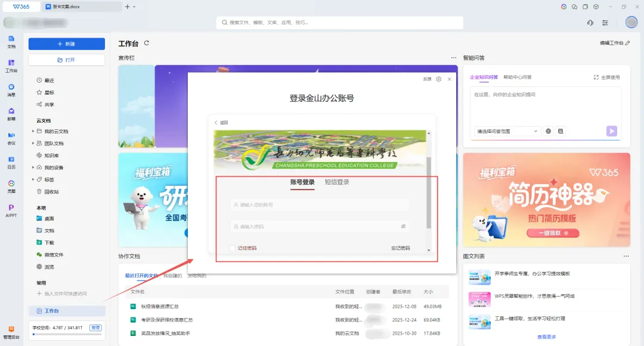The image size is (644, 346).
Task: Focus the top search bar
Action: point(340,23)
